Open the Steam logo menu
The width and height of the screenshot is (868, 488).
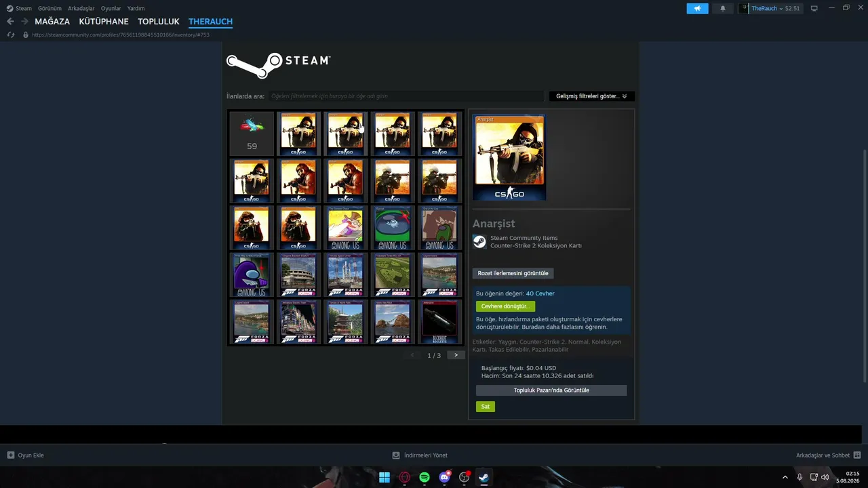point(19,8)
